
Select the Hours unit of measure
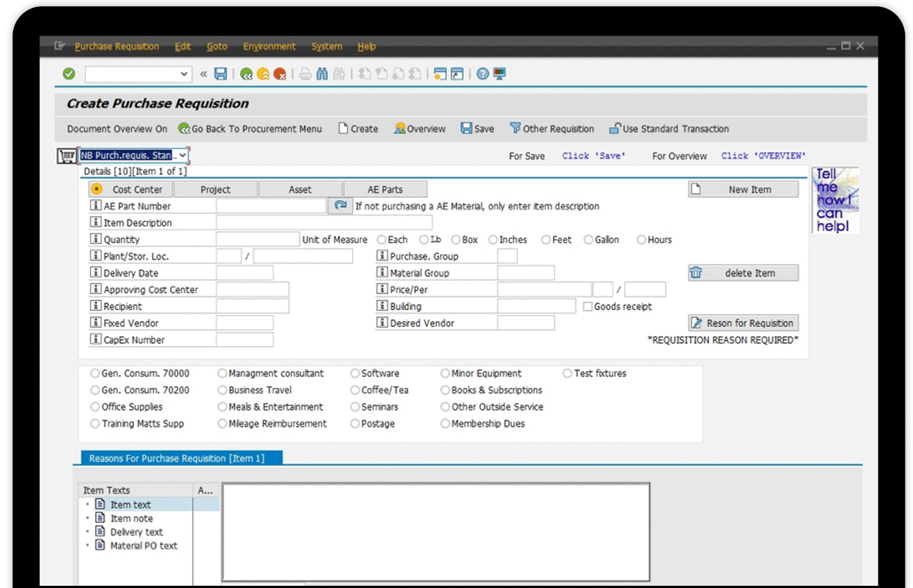[641, 239]
